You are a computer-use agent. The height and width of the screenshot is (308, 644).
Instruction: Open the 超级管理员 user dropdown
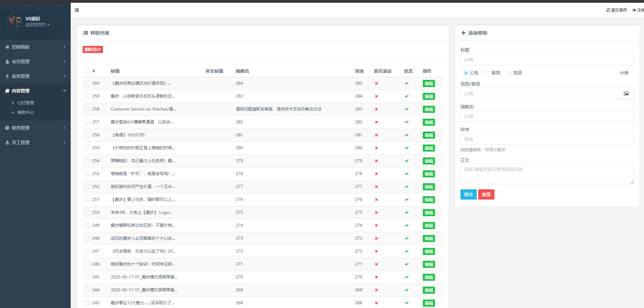37,25
